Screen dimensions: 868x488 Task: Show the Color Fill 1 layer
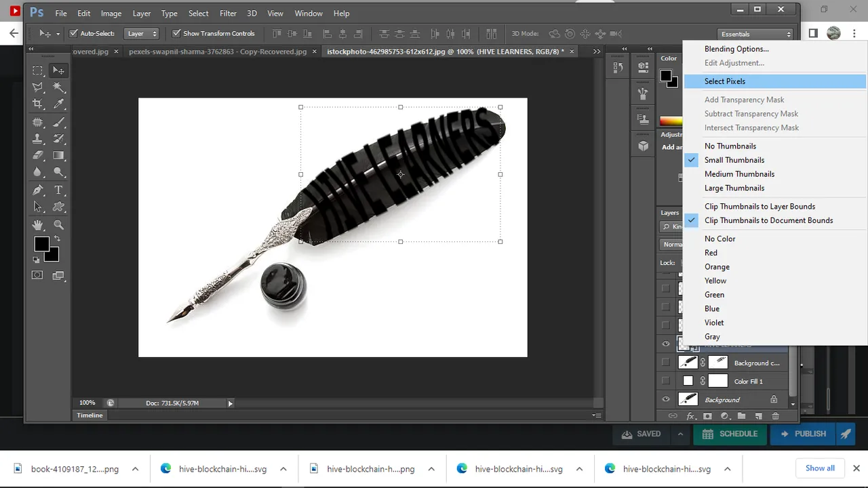click(x=666, y=381)
